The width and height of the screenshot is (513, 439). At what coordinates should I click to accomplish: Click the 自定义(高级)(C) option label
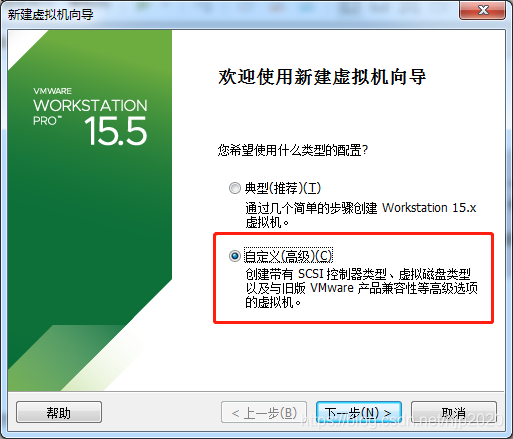point(288,256)
